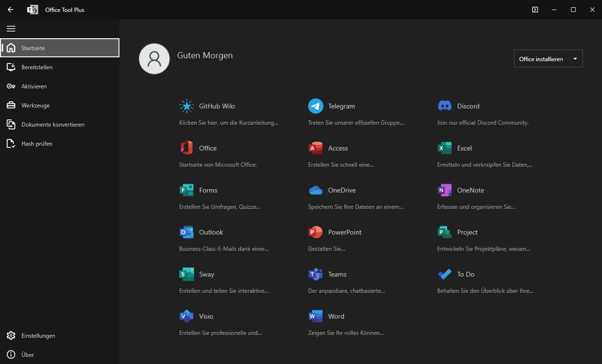This screenshot has width=602, height=364.
Task: Click the "Guten Morgen" greeting text
Action: pos(205,55)
